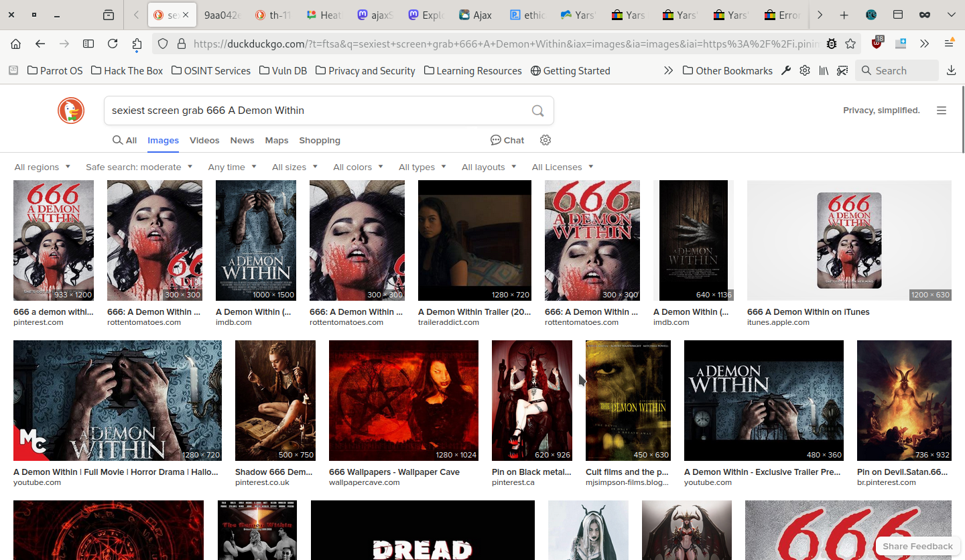Open the shield tracking protection icon
The height and width of the screenshot is (560, 965).
click(x=163, y=44)
